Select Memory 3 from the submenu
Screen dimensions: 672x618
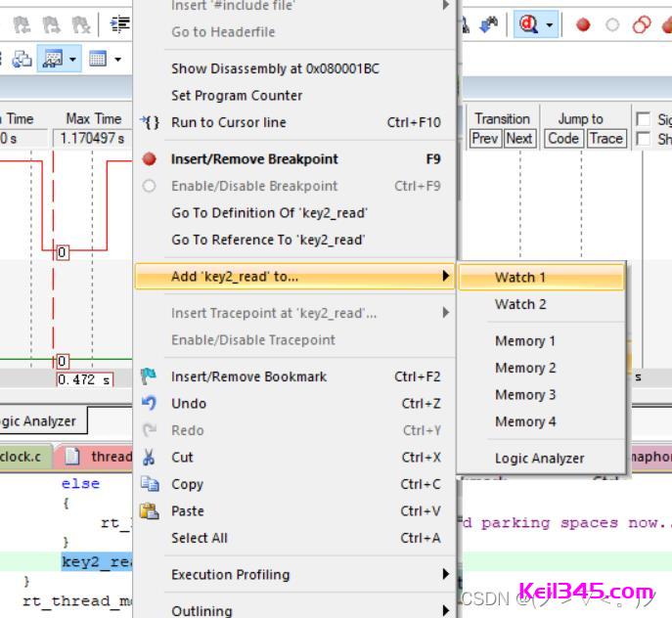(x=525, y=395)
